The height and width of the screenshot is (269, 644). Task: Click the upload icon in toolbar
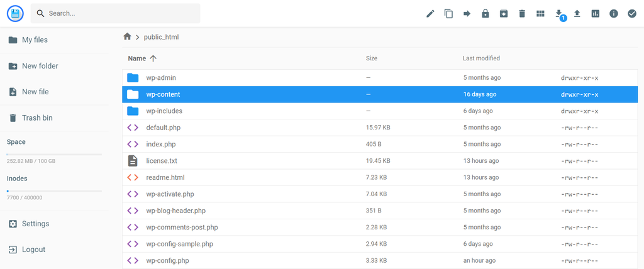tap(577, 14)
